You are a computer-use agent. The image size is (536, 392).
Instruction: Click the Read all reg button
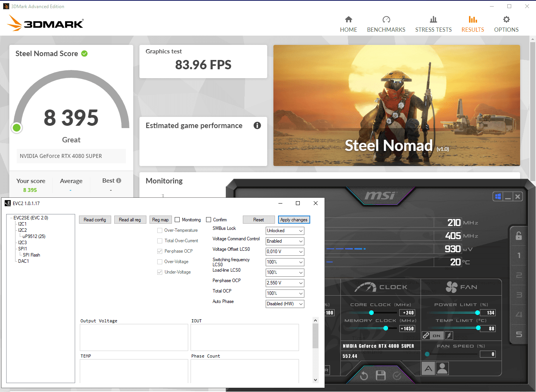point(130,220)
